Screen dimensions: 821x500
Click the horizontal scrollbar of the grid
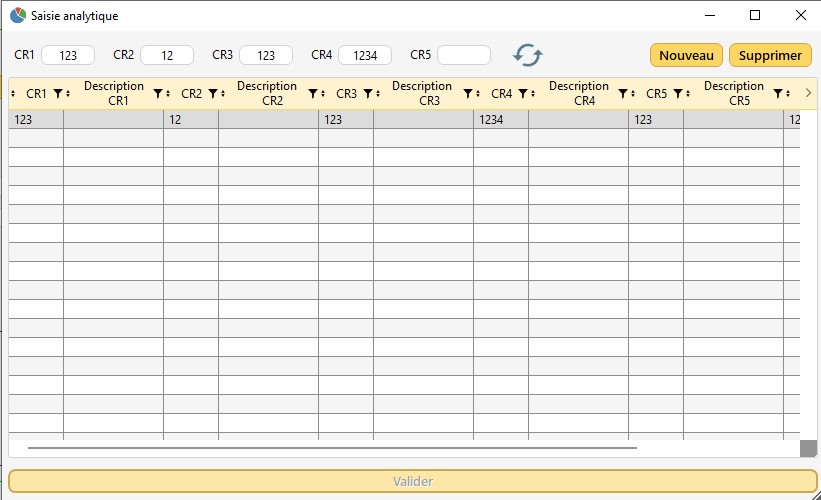coord(330,448)
